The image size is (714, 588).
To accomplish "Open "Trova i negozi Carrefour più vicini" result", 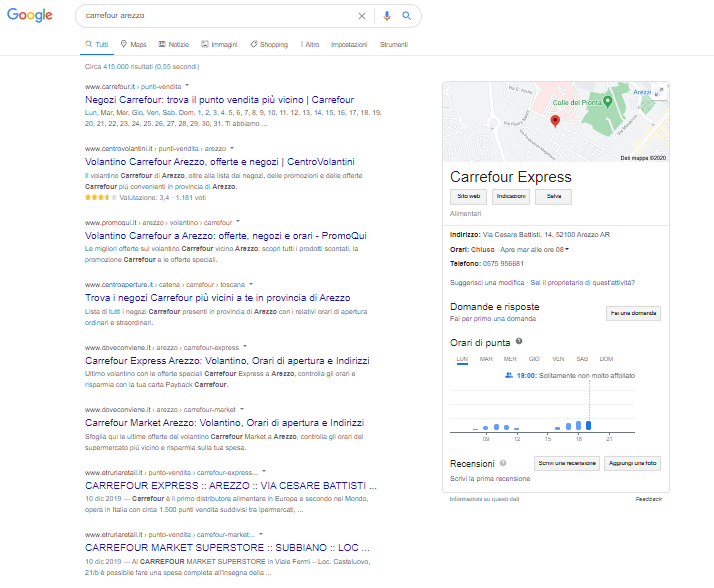I will coord(218,298).
